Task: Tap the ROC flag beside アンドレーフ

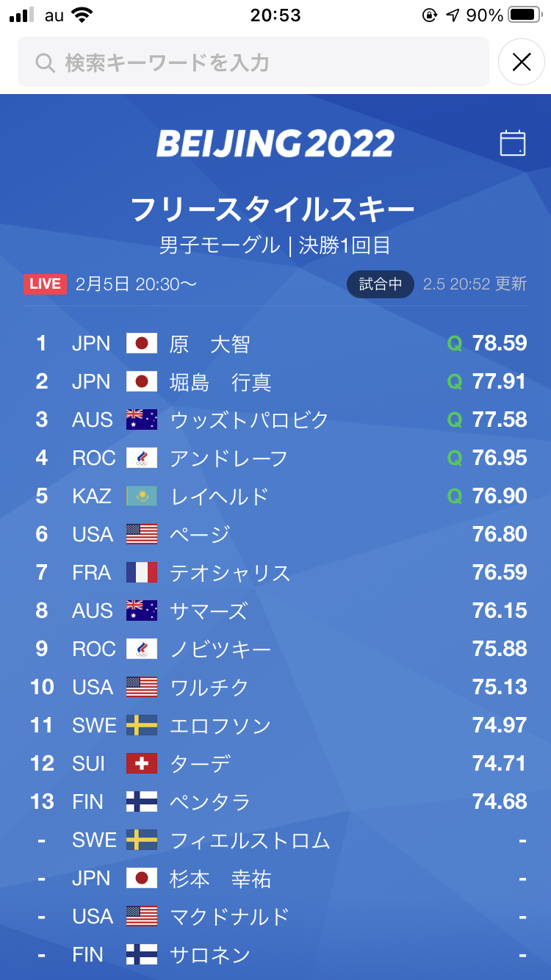Action: 142,458
